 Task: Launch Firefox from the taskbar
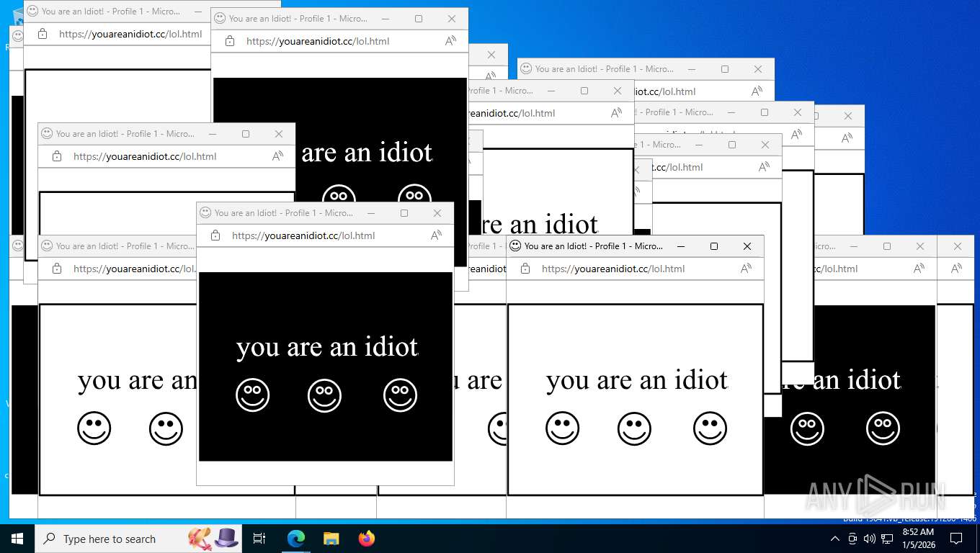(367, 539)
